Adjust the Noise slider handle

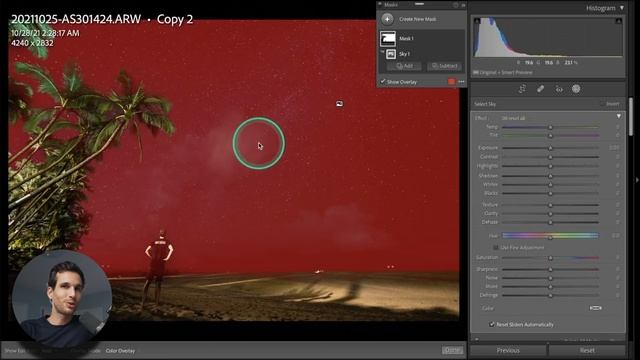[550, 278]
